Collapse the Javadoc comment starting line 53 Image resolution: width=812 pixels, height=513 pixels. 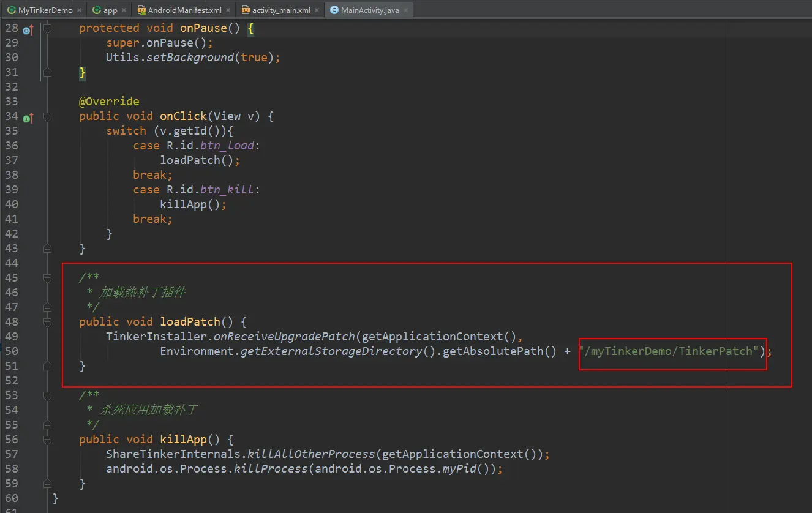47,395
